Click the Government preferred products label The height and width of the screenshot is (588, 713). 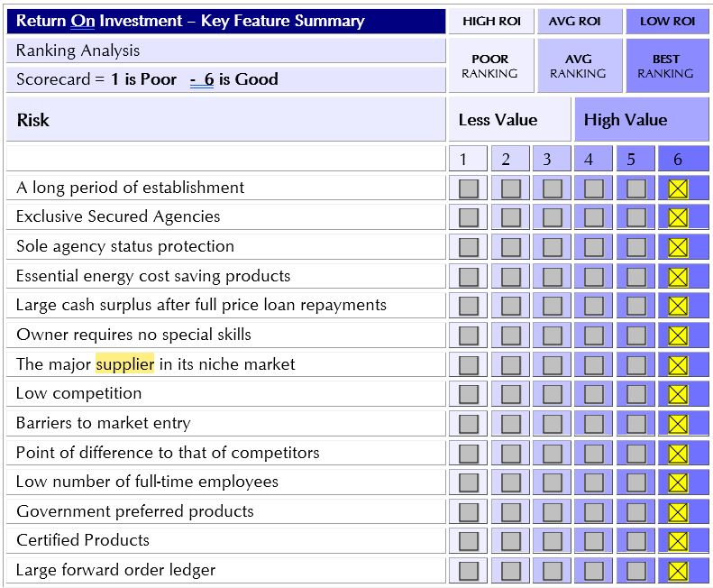click(x=134, y=511)
